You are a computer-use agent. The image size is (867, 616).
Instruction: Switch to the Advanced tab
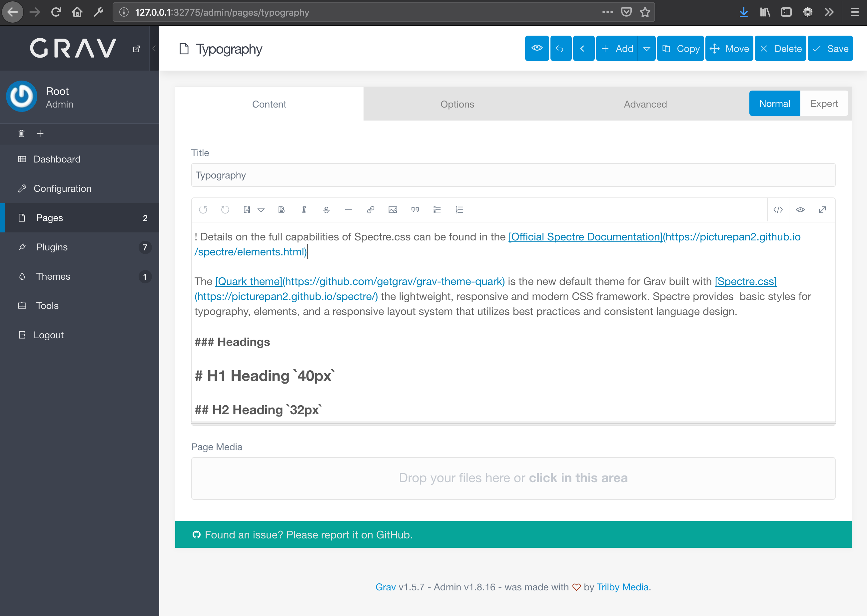[645, 104]
